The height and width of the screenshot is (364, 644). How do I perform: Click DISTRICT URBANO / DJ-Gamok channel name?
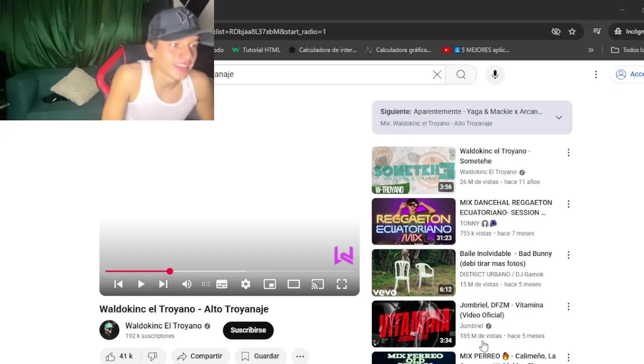click(502, 275)
